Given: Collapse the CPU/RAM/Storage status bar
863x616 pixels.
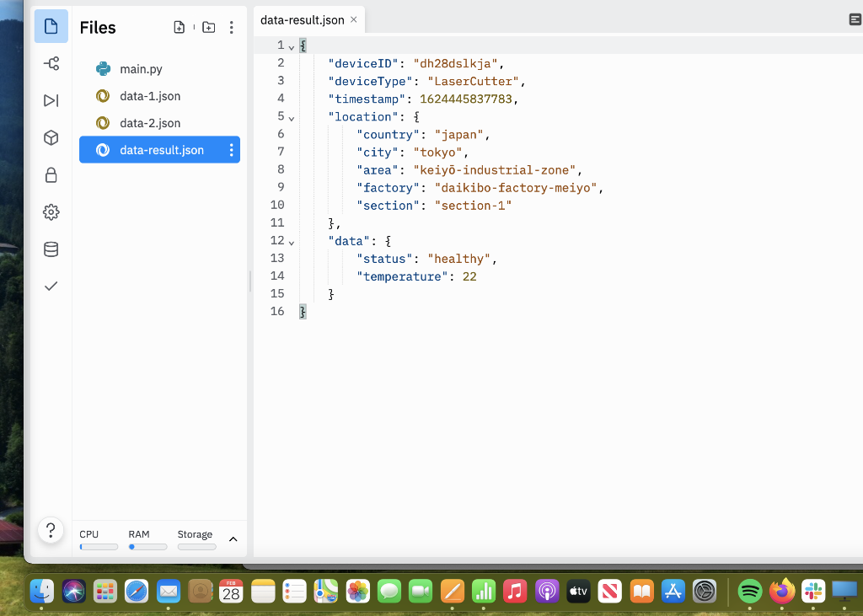Looking at the screenshot, I should pyautogui.click(x=233, y=537).
